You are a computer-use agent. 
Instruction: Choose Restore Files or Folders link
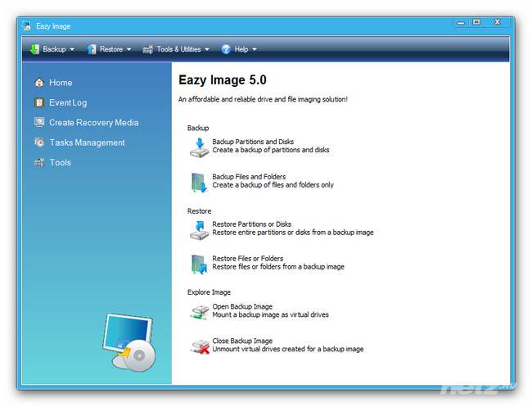247,259
